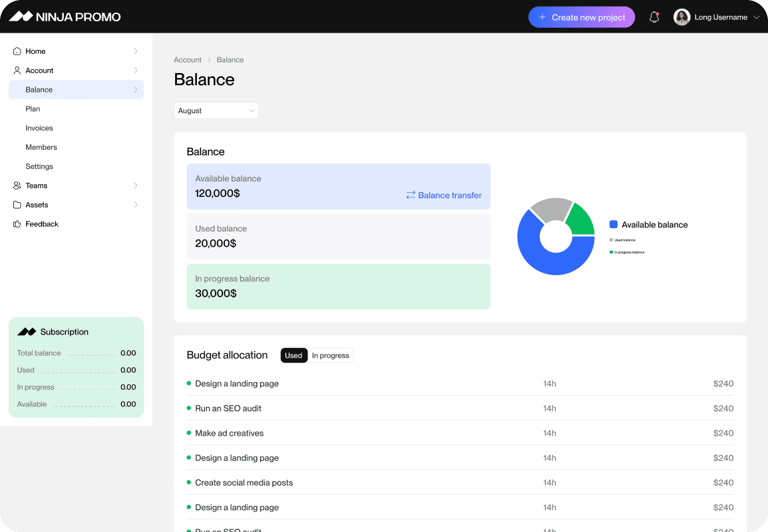Expand the Long Username menu chevron
Screen dimensions: 768x532
tap(756, 17)
